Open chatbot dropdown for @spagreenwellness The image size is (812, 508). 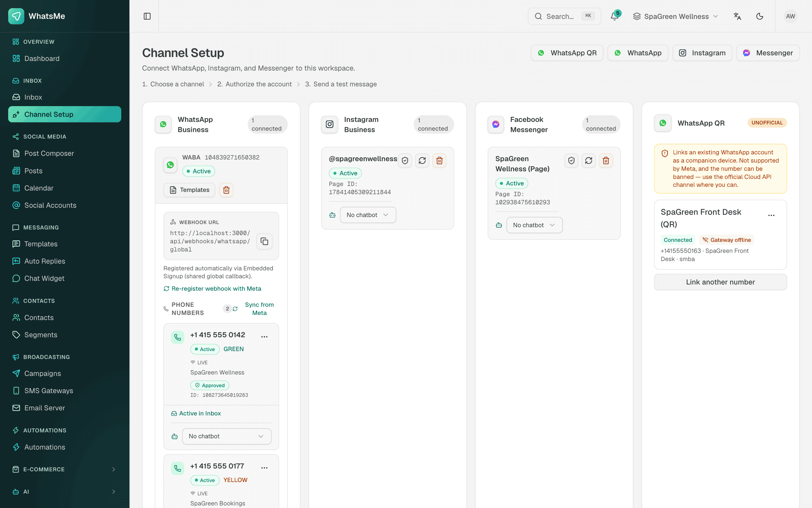pyautogui.click(x=368, y=215)
